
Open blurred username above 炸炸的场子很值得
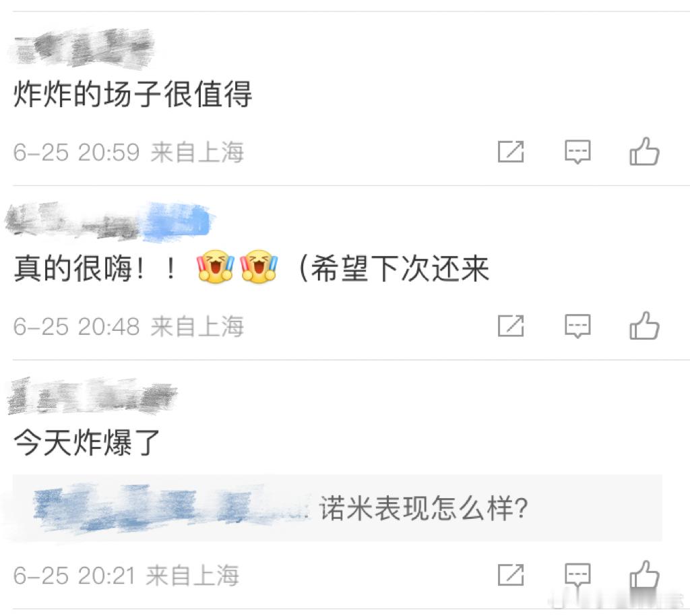82,48
